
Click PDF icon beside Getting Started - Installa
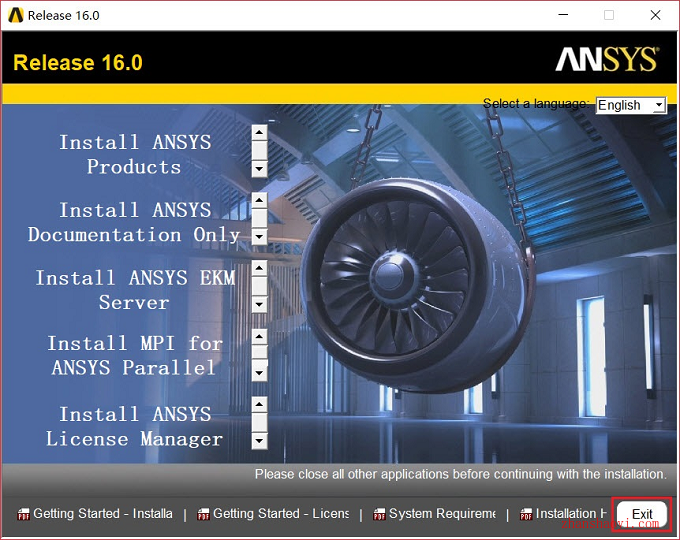pos(23,514)
